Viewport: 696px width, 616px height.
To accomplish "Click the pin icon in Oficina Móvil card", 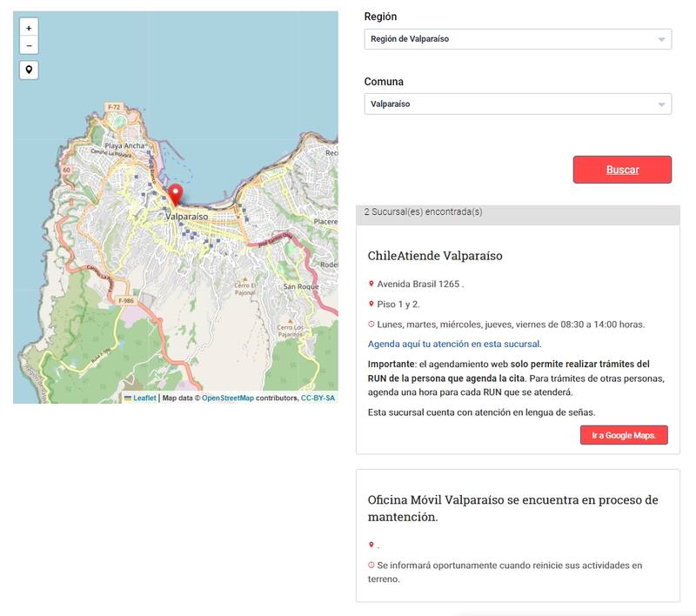I will click(371, 546).
